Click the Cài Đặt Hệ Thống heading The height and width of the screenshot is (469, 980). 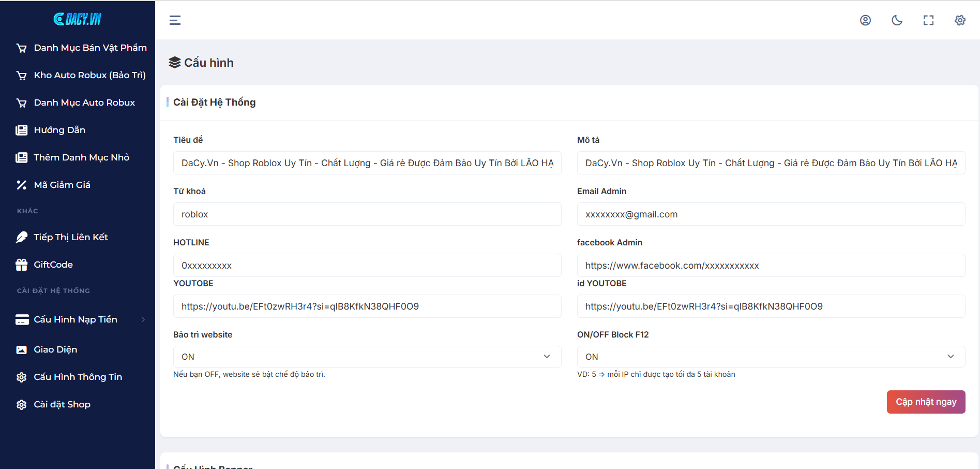point(214,102)
